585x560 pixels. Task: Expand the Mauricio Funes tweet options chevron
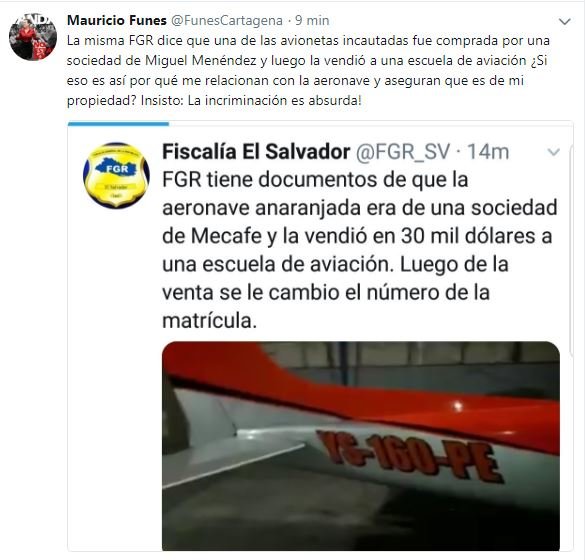(565, 22)
